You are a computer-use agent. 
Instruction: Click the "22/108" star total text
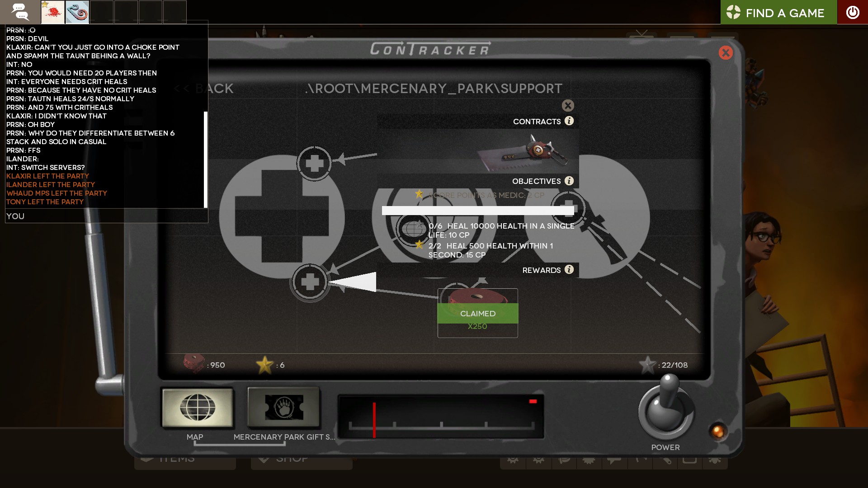(675, 365)
